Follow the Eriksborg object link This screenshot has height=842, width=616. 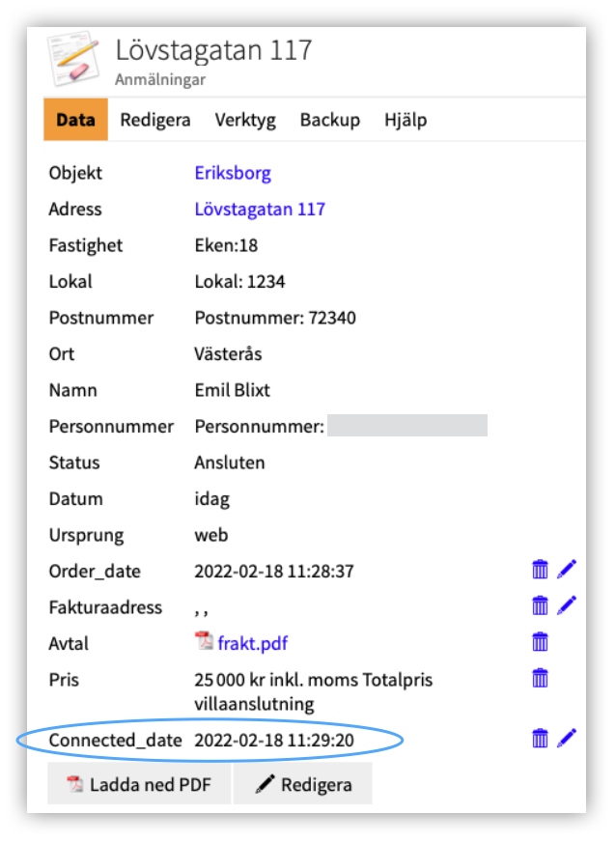[x=233, y=174]
